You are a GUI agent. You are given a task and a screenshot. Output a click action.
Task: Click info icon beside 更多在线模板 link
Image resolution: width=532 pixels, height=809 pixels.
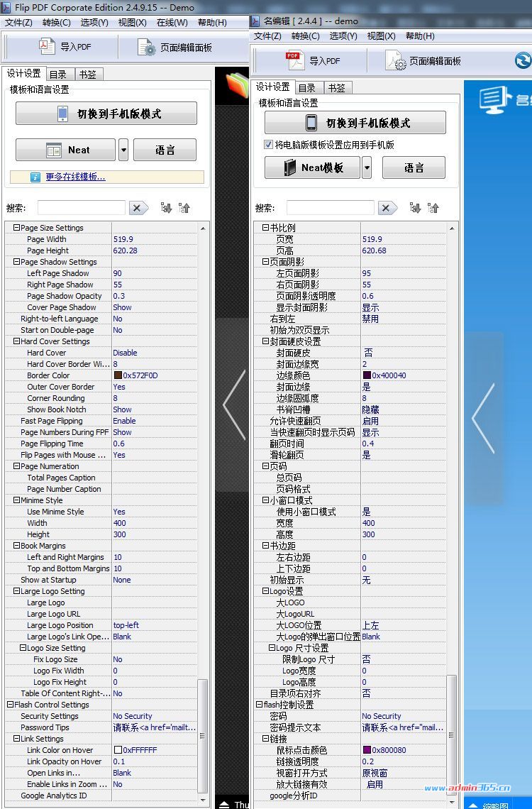[35, 177]
